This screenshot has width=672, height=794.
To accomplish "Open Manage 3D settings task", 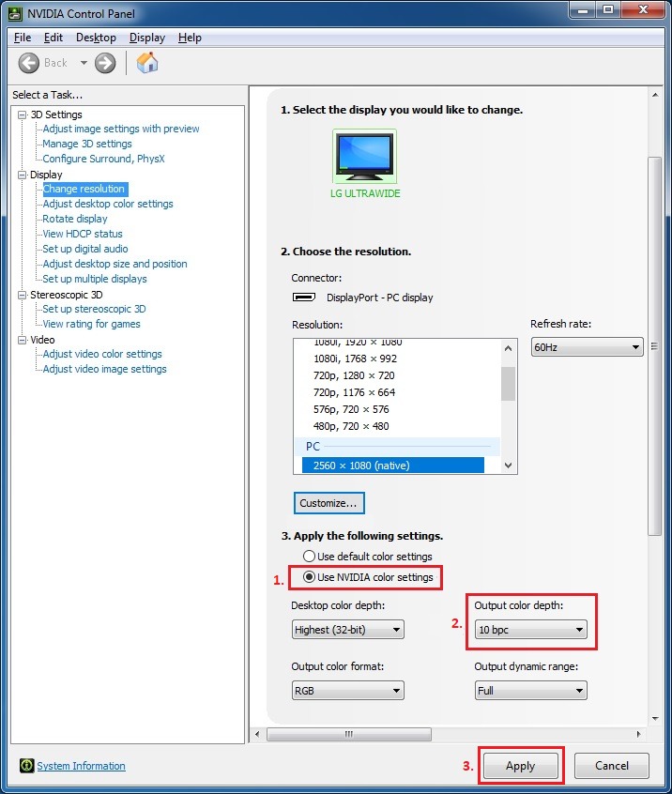I will pyautogui.click(x=87, y=144).
